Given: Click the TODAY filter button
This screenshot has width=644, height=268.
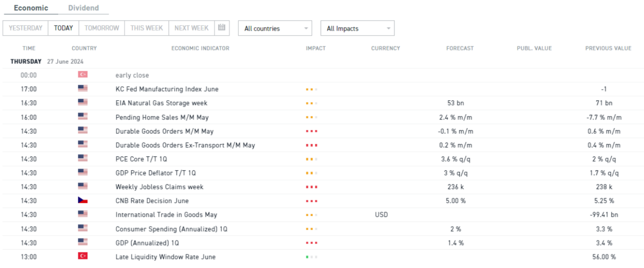Looking at the screenshot, I should [63, 28].
